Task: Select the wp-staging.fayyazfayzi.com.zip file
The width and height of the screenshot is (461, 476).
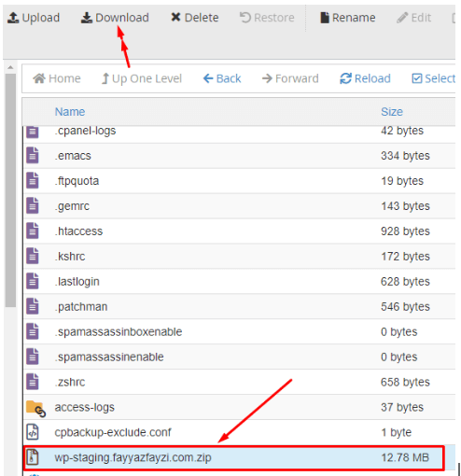Action: pyautogui.click(x=234, y=457)
